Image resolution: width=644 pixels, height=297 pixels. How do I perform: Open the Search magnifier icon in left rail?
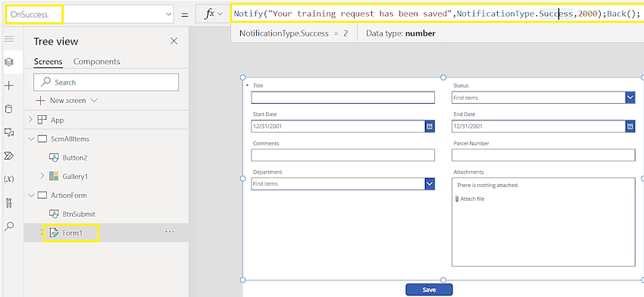9,226
